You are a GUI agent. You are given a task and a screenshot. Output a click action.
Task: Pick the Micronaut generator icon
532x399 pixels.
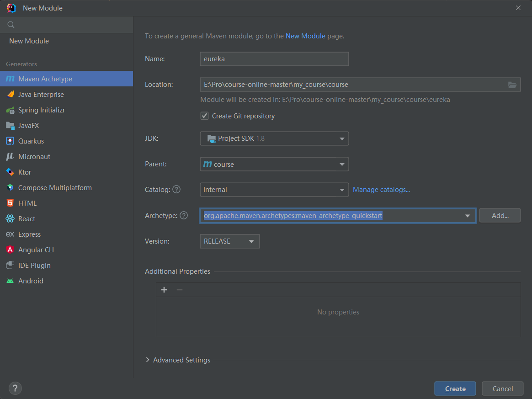coord(10,157)
